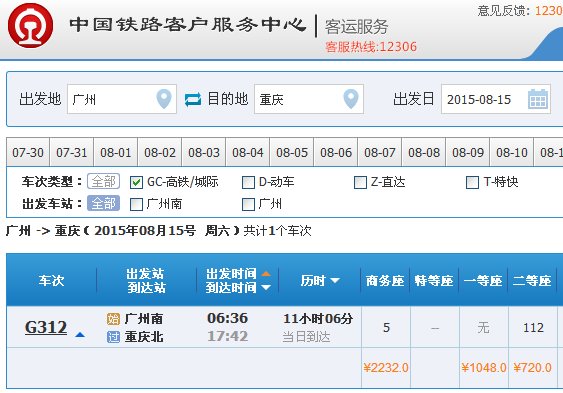
Task: Click the 车次 column header
Action: [52, 280]
